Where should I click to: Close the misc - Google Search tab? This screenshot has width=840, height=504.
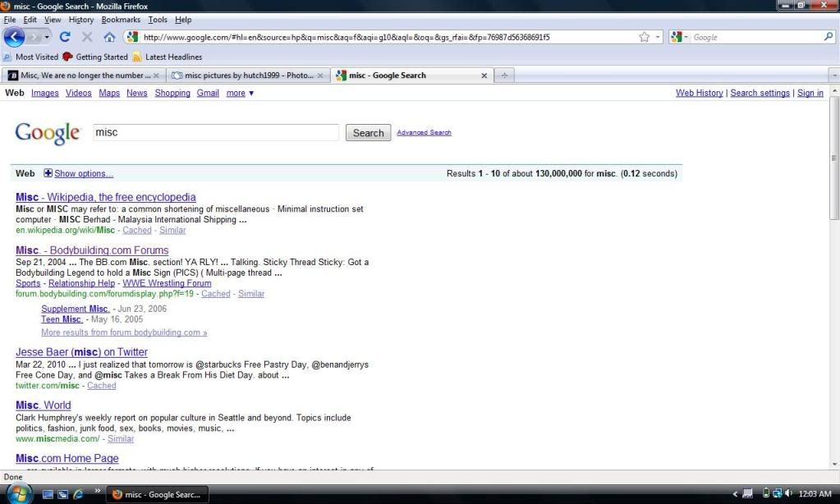(484, 76)
